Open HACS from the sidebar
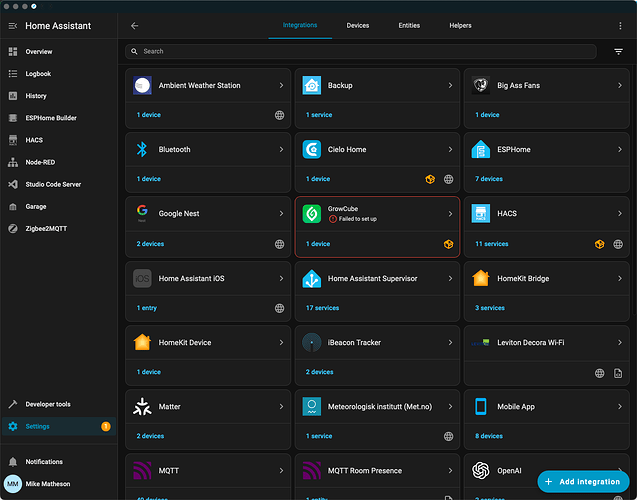 coord(34,140)
